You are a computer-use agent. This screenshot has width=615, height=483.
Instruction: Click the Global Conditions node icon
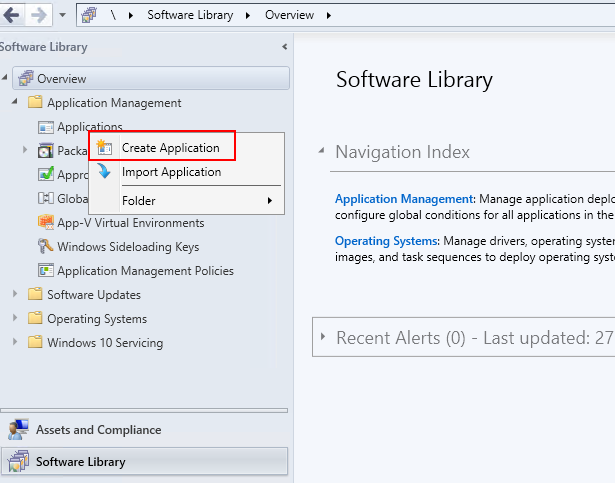(x=45, y=198)
